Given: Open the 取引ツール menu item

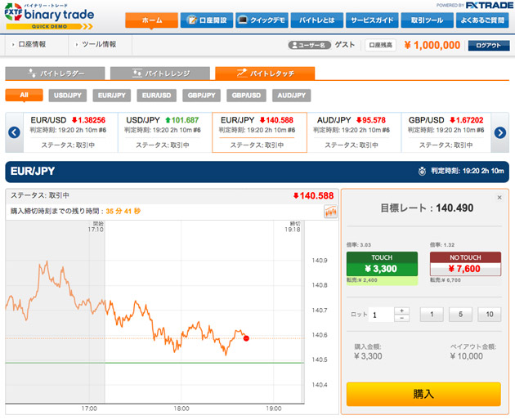Looking at the screenshot, I should pos(428,20).
